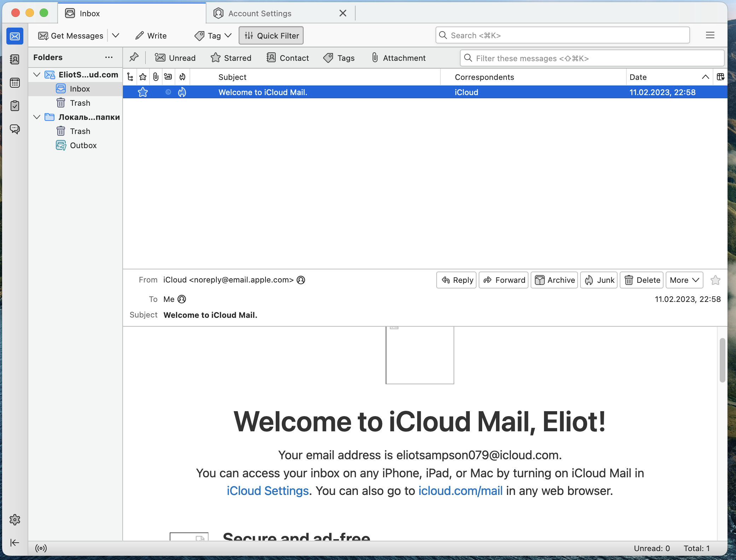Open the Calendar space icon
The width and height of the screenshot is (736, 560).
coord(15,83)
